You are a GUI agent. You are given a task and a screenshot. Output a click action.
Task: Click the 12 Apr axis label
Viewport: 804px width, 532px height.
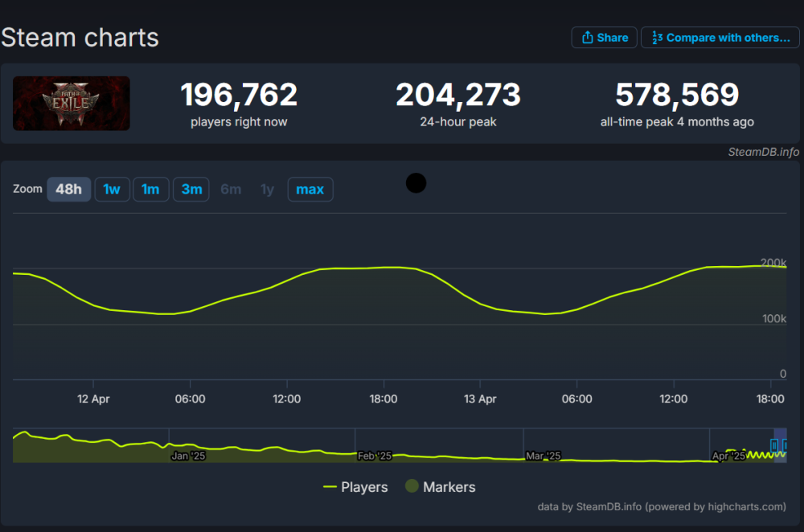point(93,399)
